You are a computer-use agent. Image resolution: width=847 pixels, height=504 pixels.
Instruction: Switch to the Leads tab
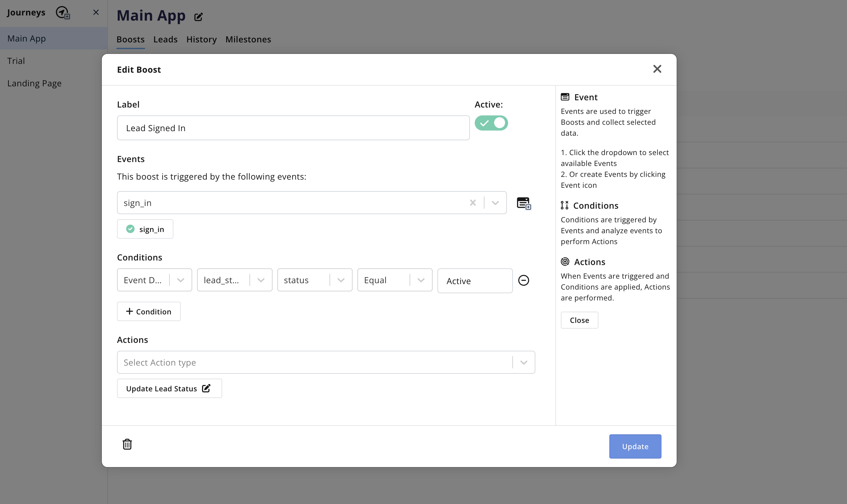(165, 39)
